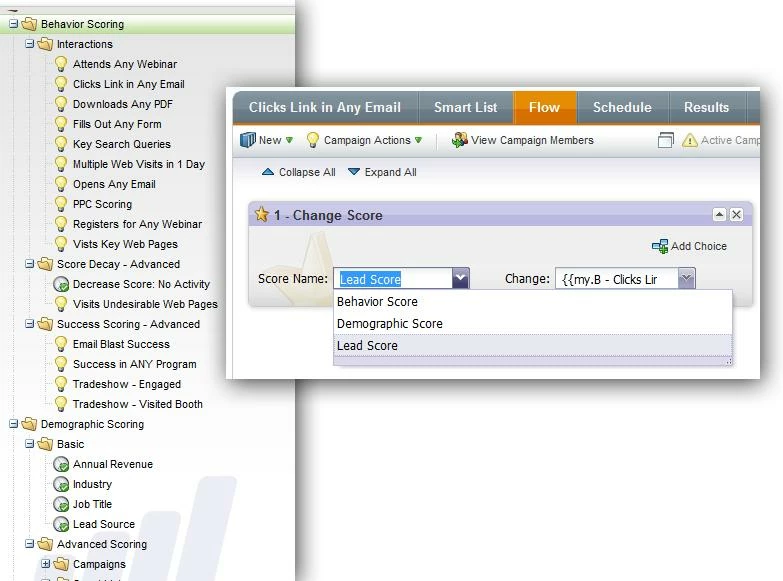Image resolution: width=783 pixels, height=581 pixels.
Task: Click the Demographic Scoring folder icon
Action: [x=29, y=424]
